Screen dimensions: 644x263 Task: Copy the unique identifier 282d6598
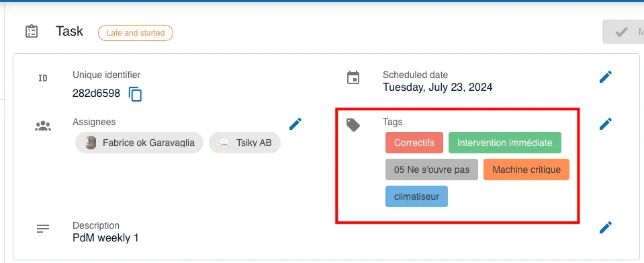click(x=136, y=94)
